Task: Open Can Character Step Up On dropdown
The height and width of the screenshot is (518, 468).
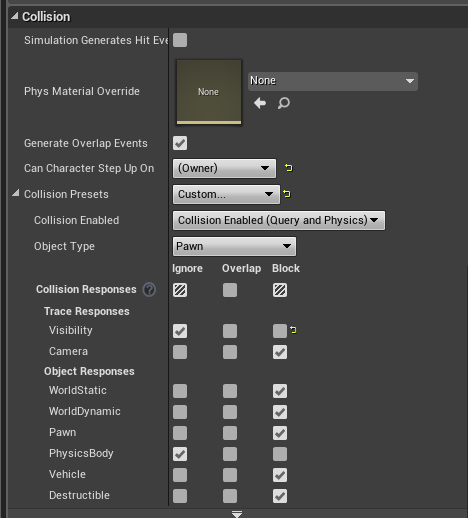Action: coord(224,168)
